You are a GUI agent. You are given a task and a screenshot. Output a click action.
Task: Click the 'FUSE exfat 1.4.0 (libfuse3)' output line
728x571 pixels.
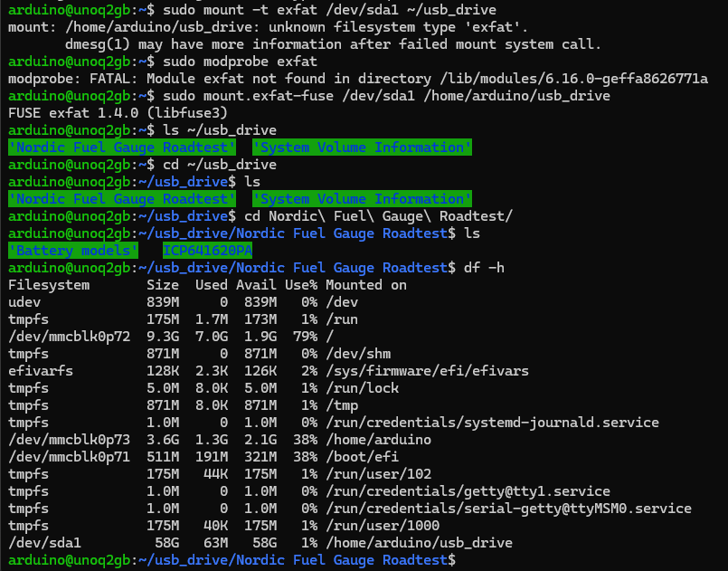[118, 113]
